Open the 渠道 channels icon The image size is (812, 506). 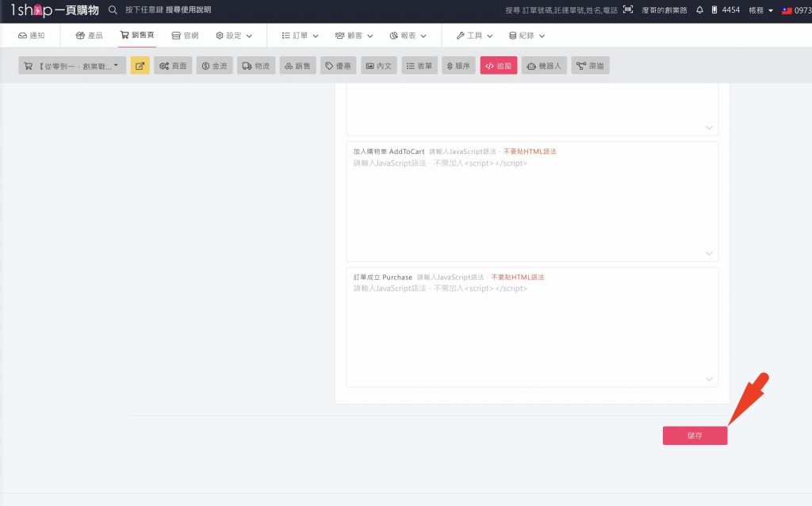[x=590, y=65]
